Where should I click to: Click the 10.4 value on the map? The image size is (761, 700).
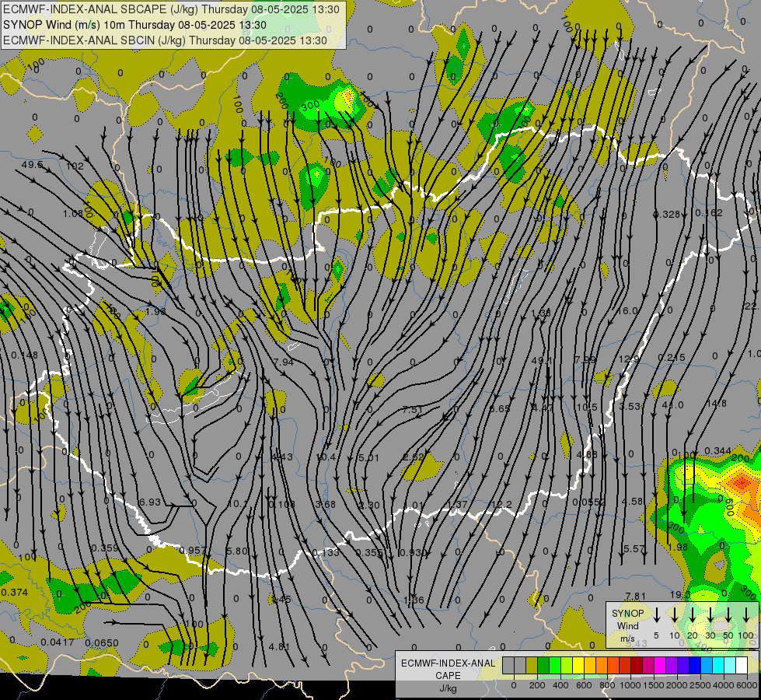pos(326,457)
